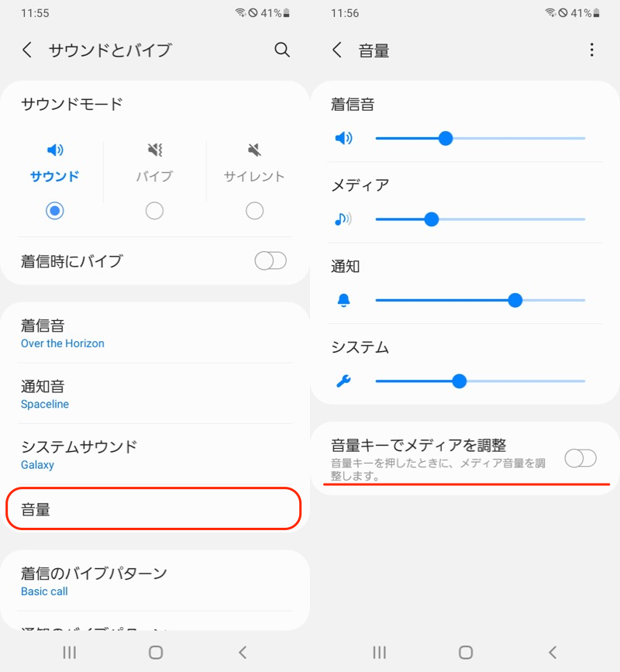Tap the ringtone speaker icon
The height and width of the screenshot is (672, 620).
click(343, 139)
